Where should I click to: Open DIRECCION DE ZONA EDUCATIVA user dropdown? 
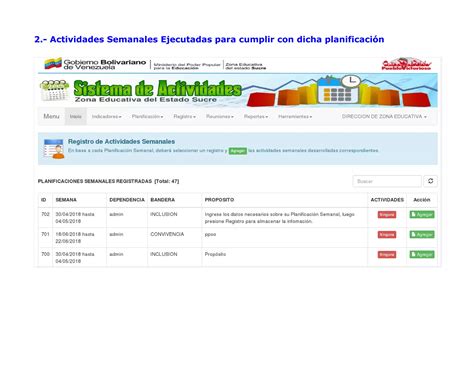[x=384, y=116]
